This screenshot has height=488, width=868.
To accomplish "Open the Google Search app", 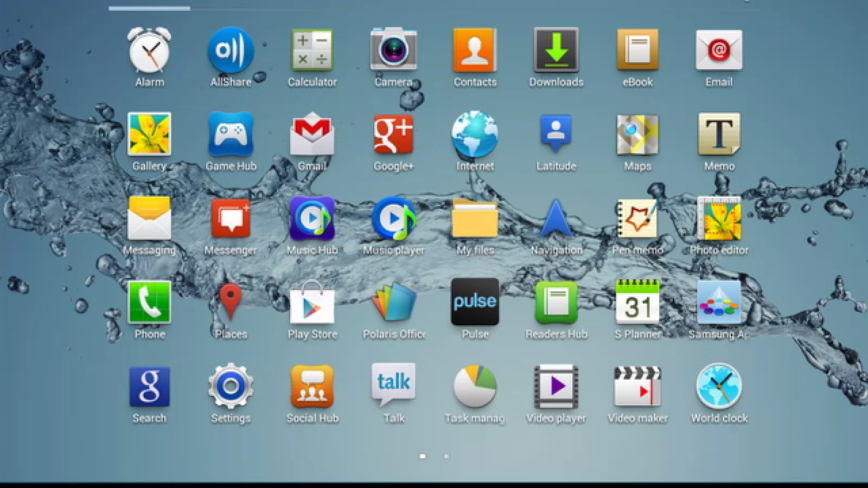I will [x=149, y=386].
